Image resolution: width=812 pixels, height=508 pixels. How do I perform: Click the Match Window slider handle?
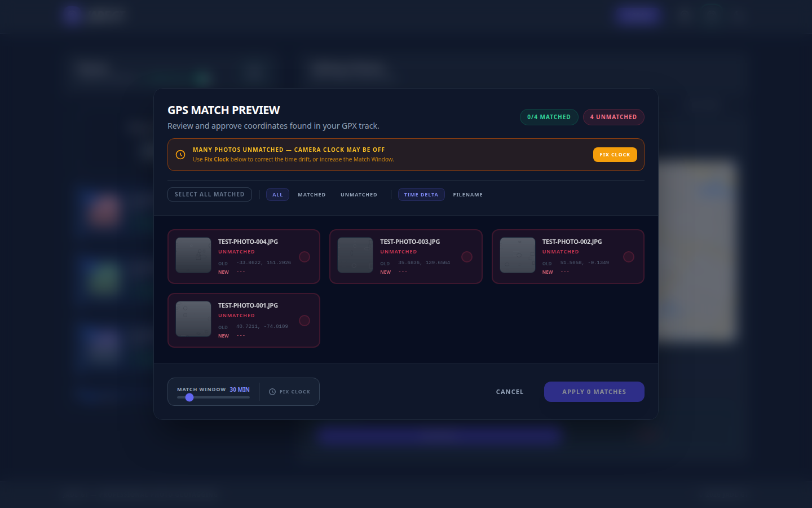click(x=189, y=397)
